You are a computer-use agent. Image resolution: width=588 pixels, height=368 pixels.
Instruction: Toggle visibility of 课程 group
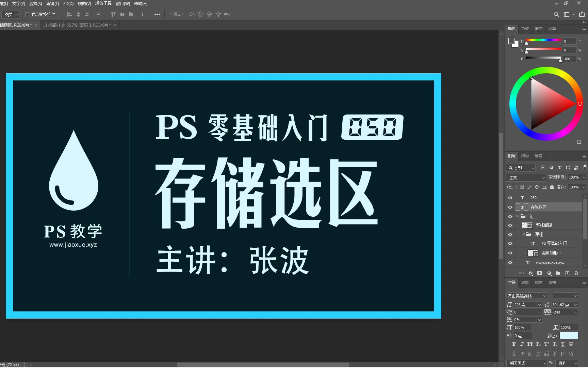pos(510,234)
